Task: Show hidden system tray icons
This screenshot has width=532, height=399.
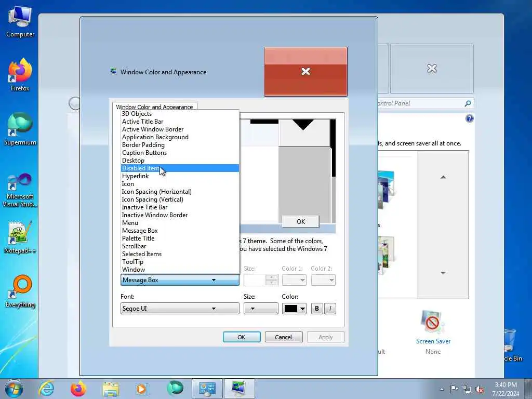Action: pyautogui.click(x=442, y=390)
